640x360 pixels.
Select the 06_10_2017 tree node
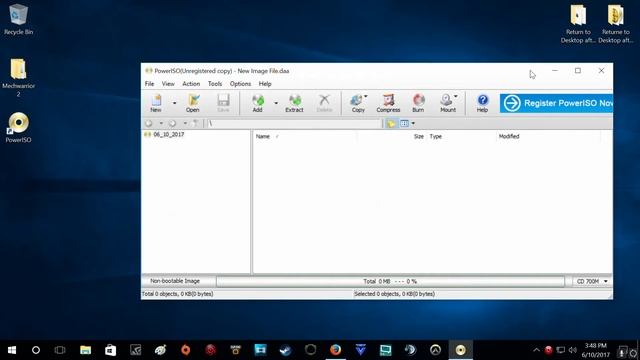[x=169, y=134]
